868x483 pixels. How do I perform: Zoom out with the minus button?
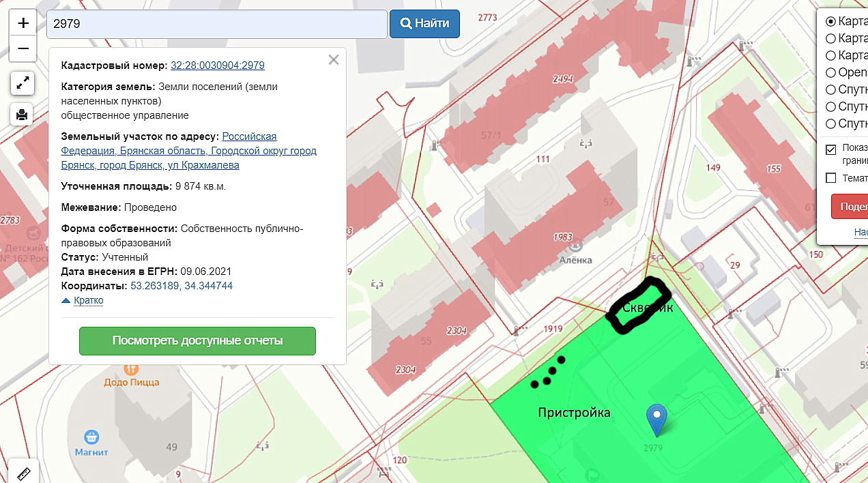pyautogui.click(x=23, y=48)
